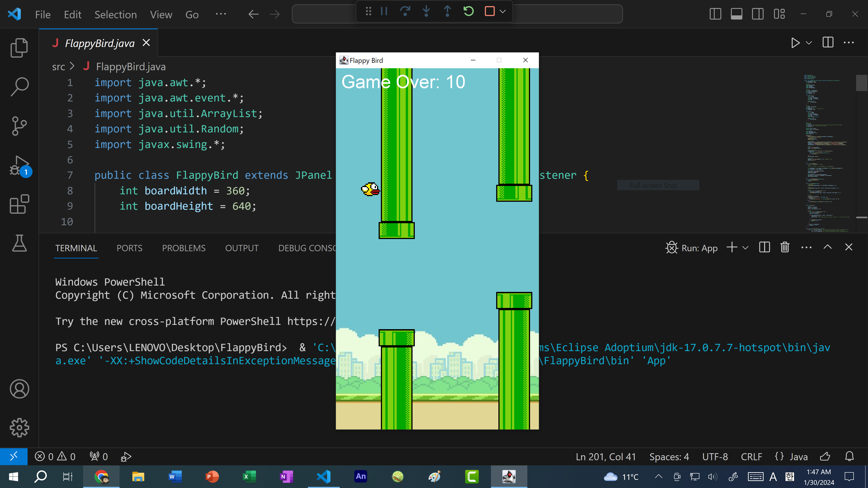The image size is (868, 488).
Task: Restart the debug session
Action: coord(468,12)
